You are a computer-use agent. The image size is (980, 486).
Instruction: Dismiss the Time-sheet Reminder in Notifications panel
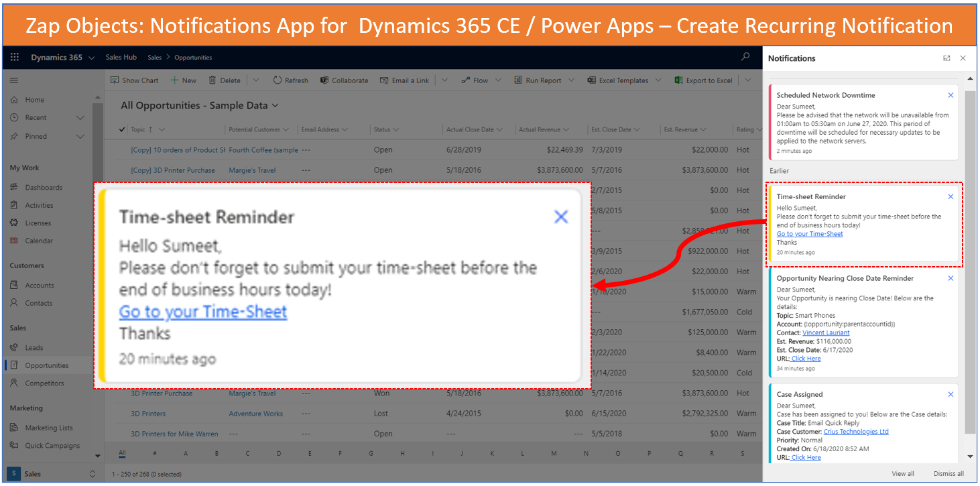tap(951, 196)
